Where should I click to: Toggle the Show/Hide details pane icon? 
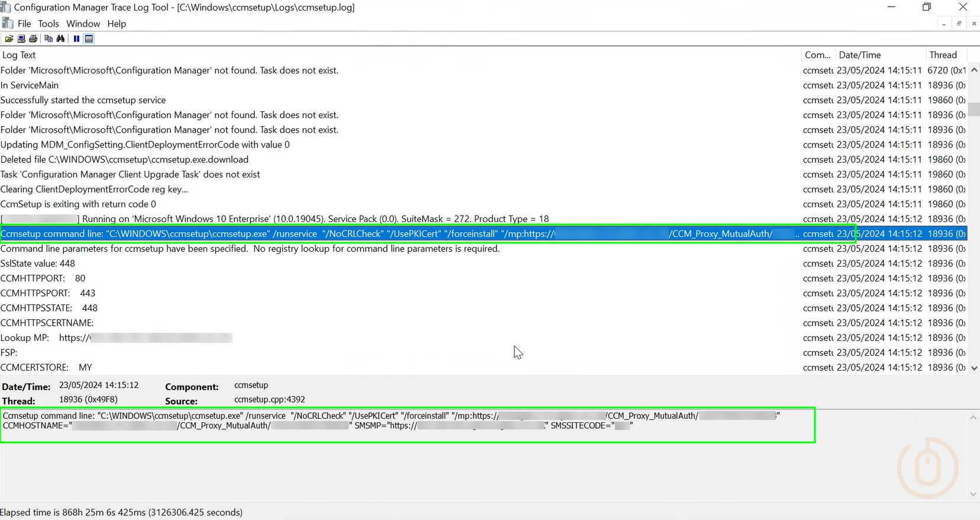89,38
